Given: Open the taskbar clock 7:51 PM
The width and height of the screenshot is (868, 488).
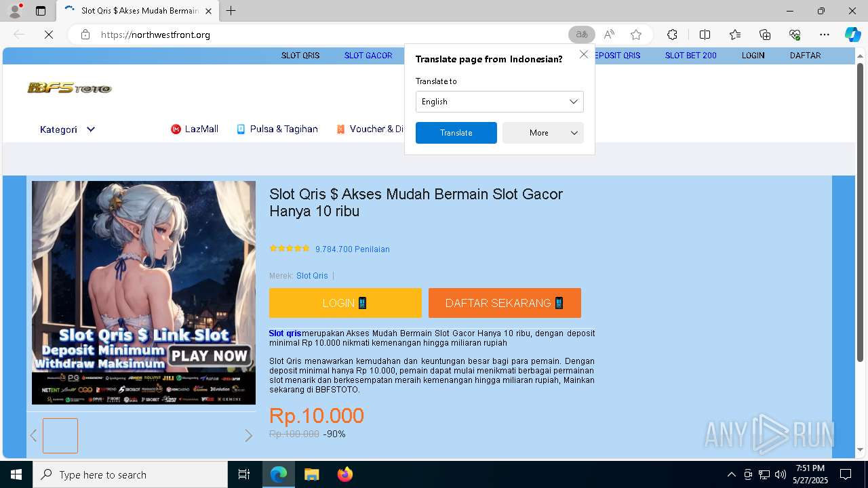Looking at the screenshot, I should point(810,474).
